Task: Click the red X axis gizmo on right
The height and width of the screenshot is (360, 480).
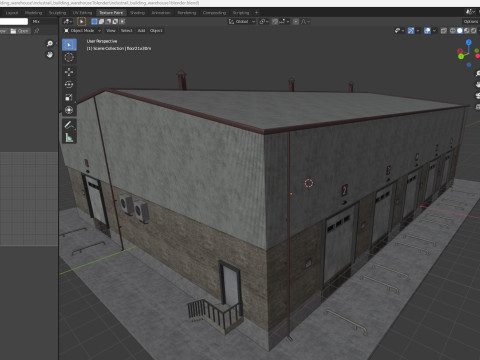Action: pyautogui.click(x=478, y=56)
